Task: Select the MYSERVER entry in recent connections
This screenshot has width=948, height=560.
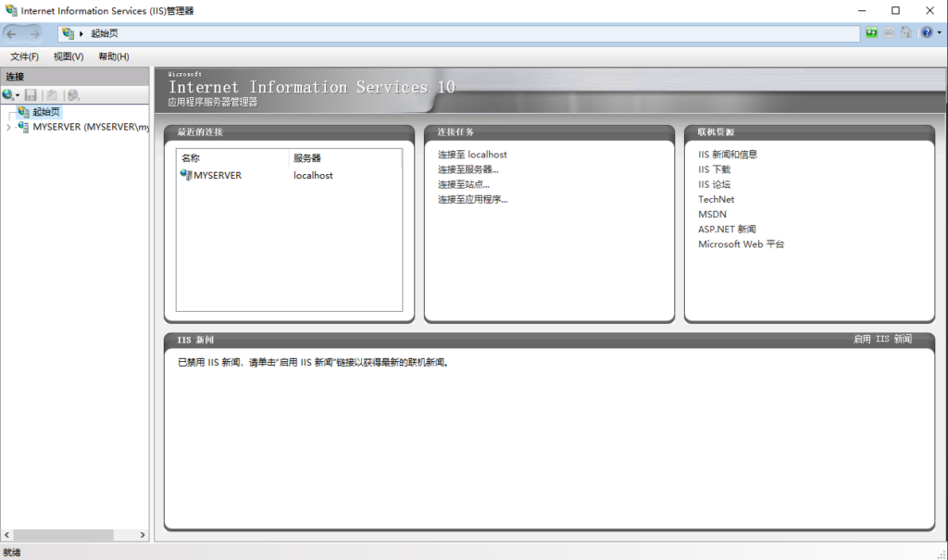Action: [217, 175]
